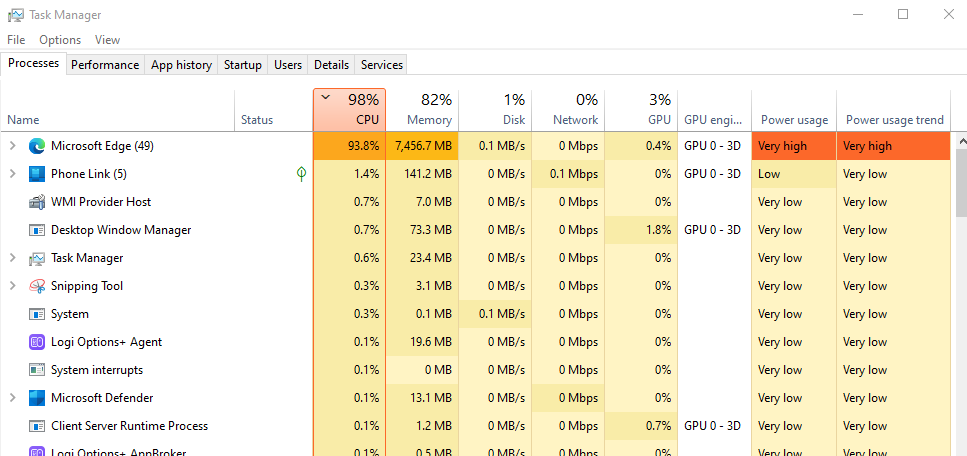This screenshot has width=967, height=456.
Task: Expand the Snipping Tool process group
Action: (12, 286)
